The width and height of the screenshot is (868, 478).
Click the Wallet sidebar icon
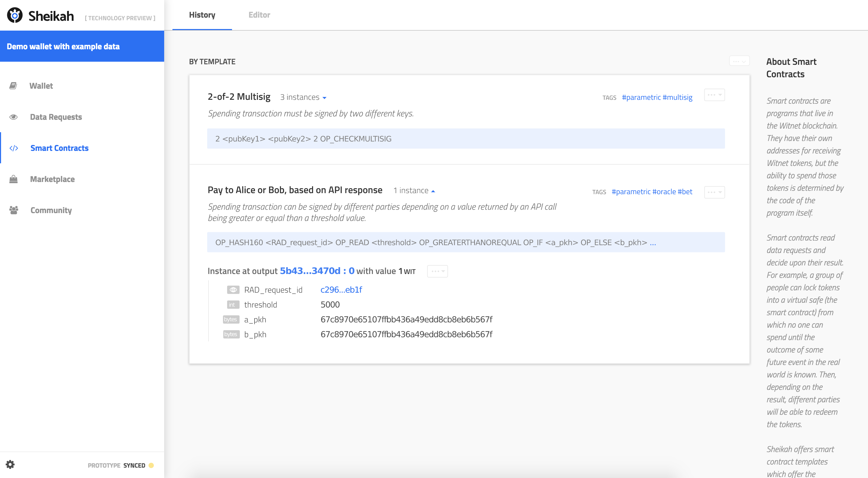click(x=13, y=86)
